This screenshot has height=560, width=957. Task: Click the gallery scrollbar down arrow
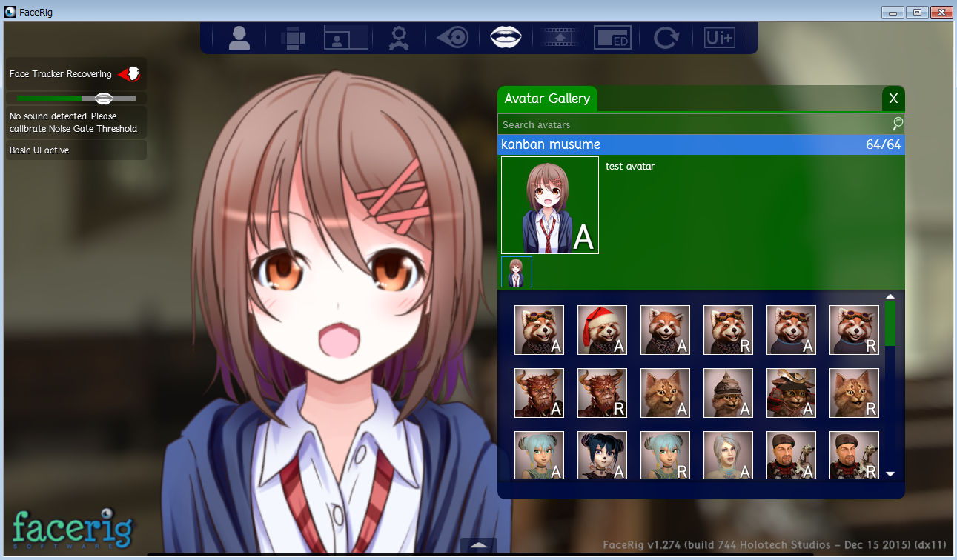tap(890, 473)
